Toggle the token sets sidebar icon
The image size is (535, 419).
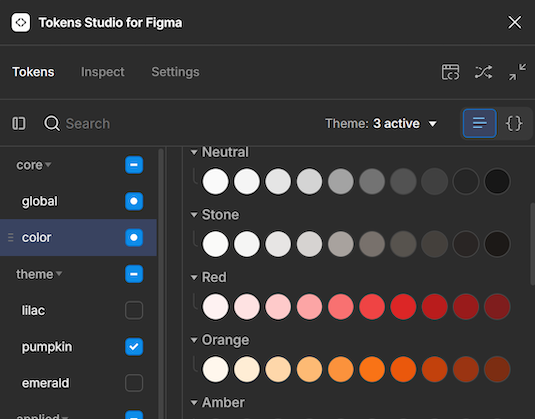[19, 124]
